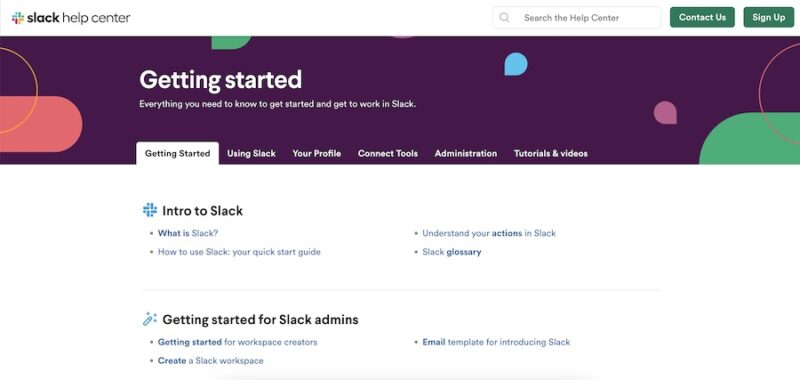800x380 pixels.
Task: Go to the Connect Tools tab
Action: click(x=388, y=154)
